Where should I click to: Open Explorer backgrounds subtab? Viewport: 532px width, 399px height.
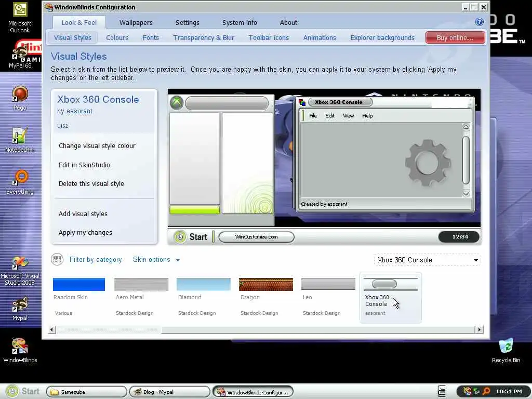pos(382,37)
